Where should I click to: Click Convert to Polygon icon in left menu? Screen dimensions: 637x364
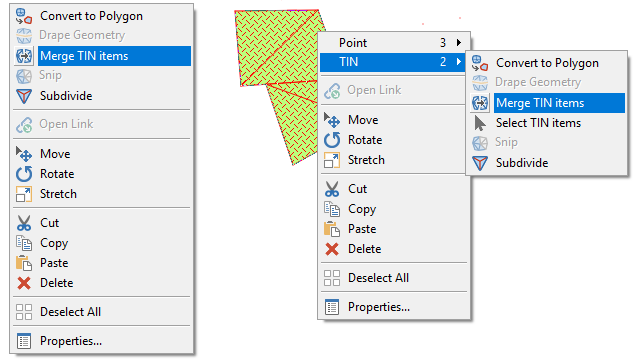tap(24, 16)
